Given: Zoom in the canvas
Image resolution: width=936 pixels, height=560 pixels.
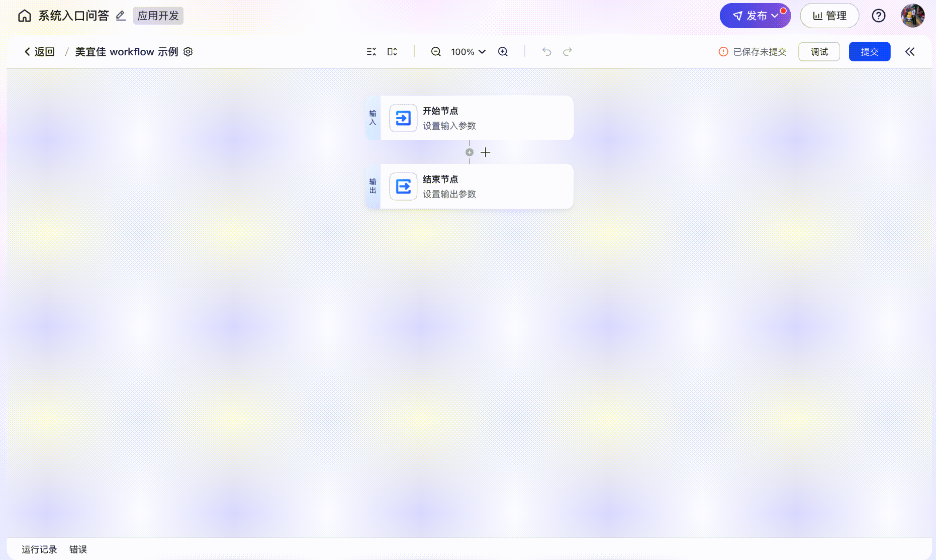Looking at the screenshot, I should (503, 52).
